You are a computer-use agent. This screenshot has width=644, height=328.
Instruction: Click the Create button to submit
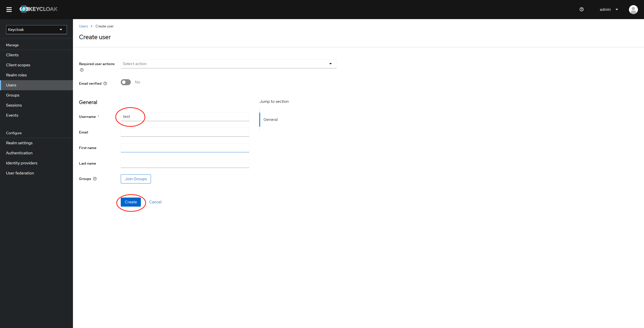[131, 202]
